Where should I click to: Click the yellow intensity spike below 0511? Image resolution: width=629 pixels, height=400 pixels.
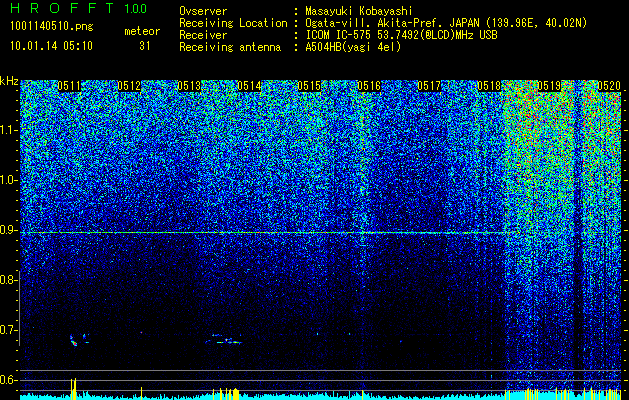click(x=73, y=387)
